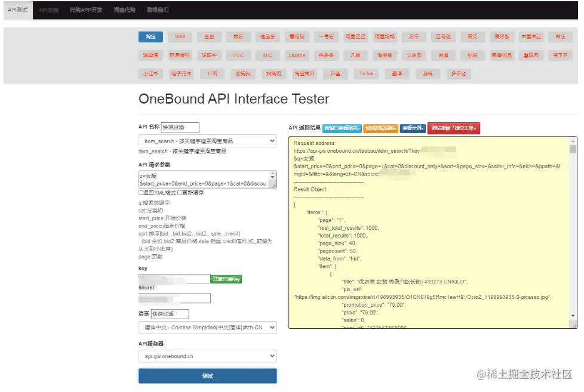
Task: Open 代购APP开发 in the top navigation
Action: (86, 10)
